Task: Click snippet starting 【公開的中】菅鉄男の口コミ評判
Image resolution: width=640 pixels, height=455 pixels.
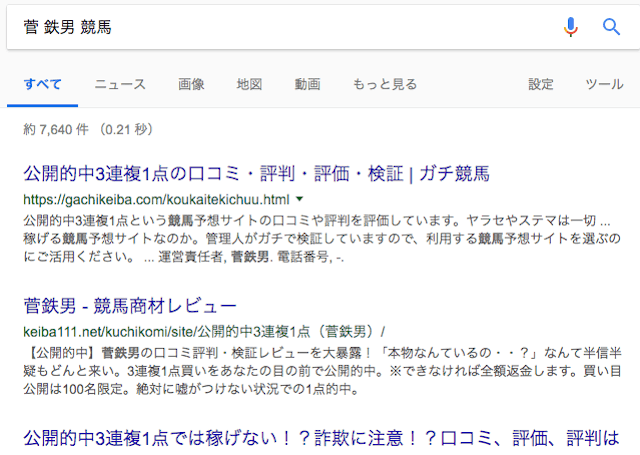Action: [x=322, y=371]
